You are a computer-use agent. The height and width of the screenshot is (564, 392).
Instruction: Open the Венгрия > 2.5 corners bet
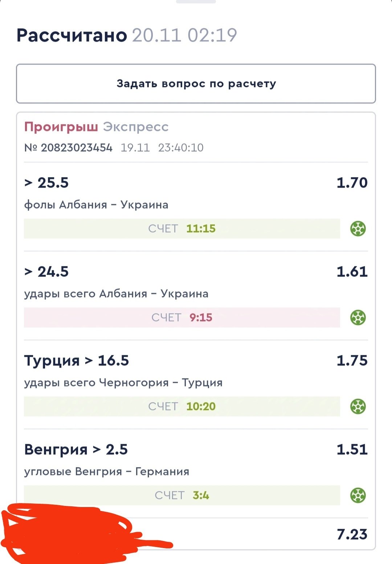[x=76, y=449]
